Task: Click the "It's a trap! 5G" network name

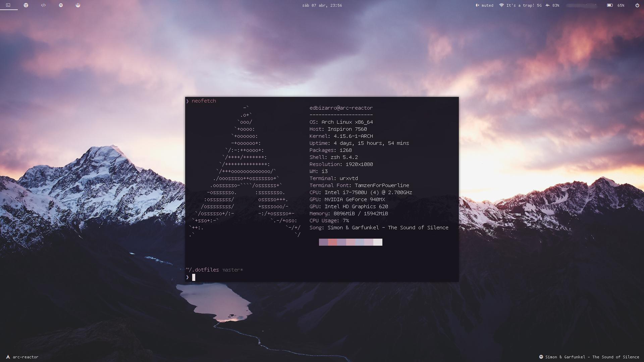Action: click(x=524, y=5)
